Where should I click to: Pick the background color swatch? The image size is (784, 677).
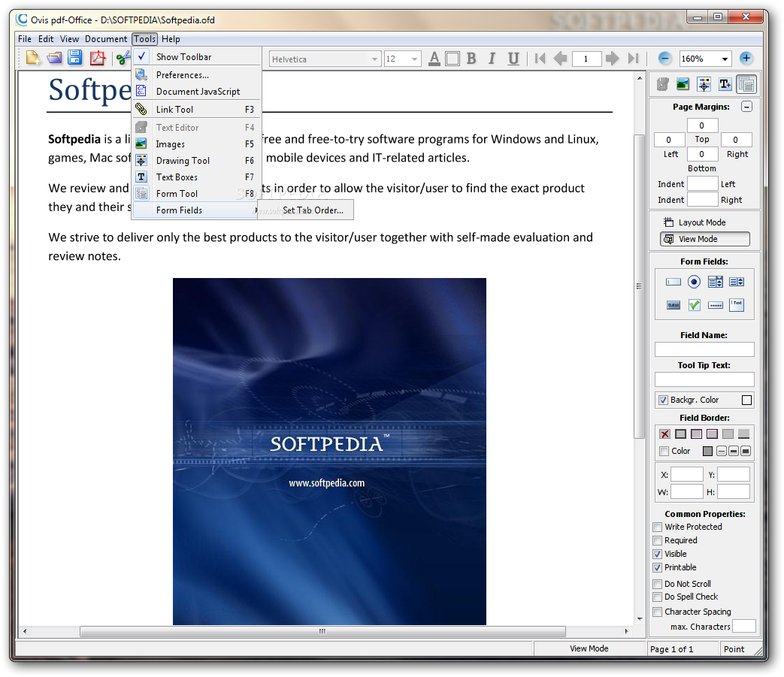coord(746,400)
